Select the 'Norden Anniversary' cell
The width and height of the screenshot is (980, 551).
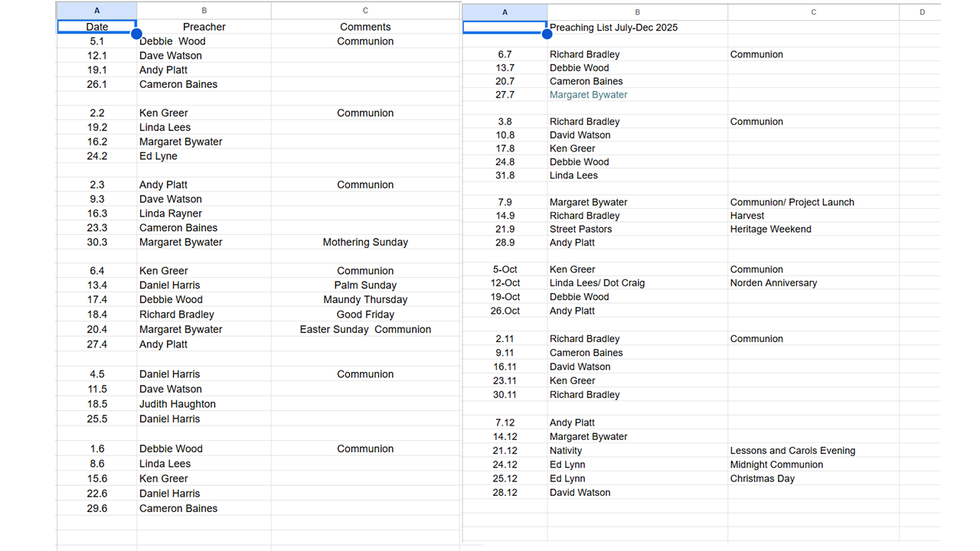[x=813, y=283]
